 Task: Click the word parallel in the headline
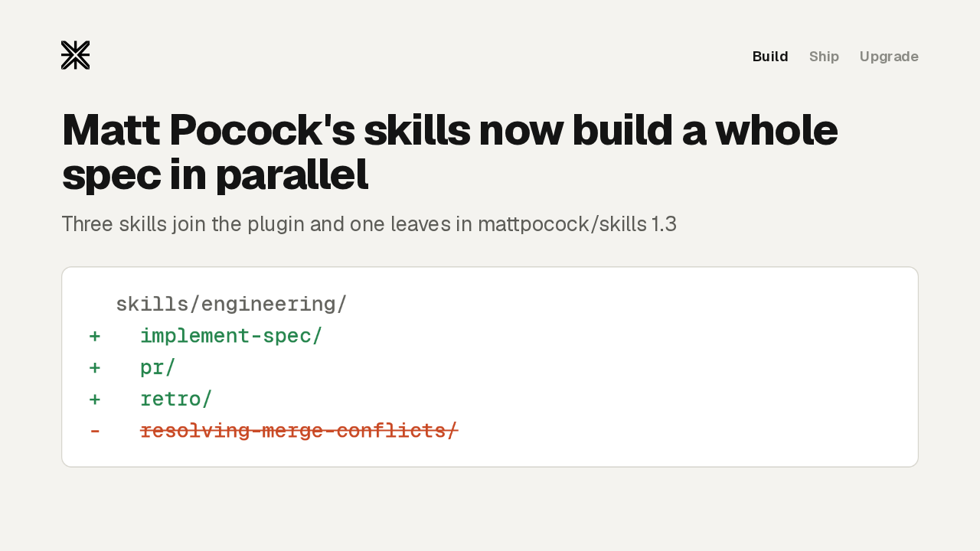click(x=292, y=174)
